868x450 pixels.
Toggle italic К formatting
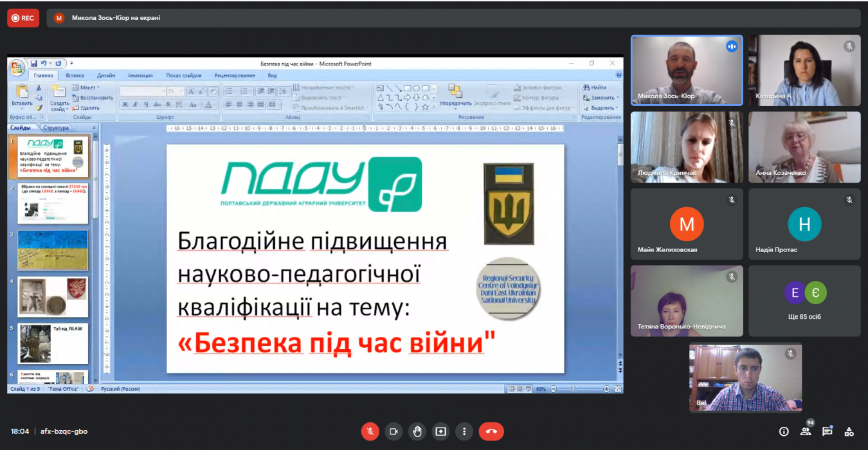136,104
